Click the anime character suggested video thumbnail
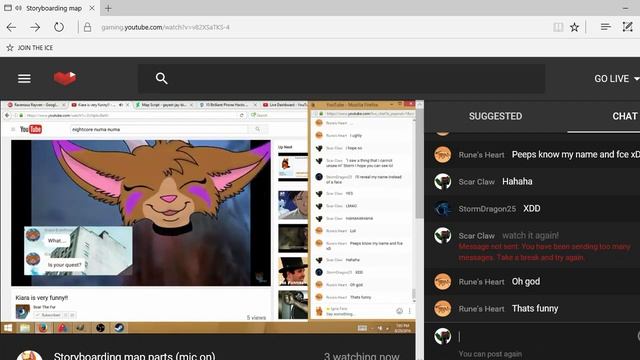Screen dimensions: 640x360 coord(293,205)
